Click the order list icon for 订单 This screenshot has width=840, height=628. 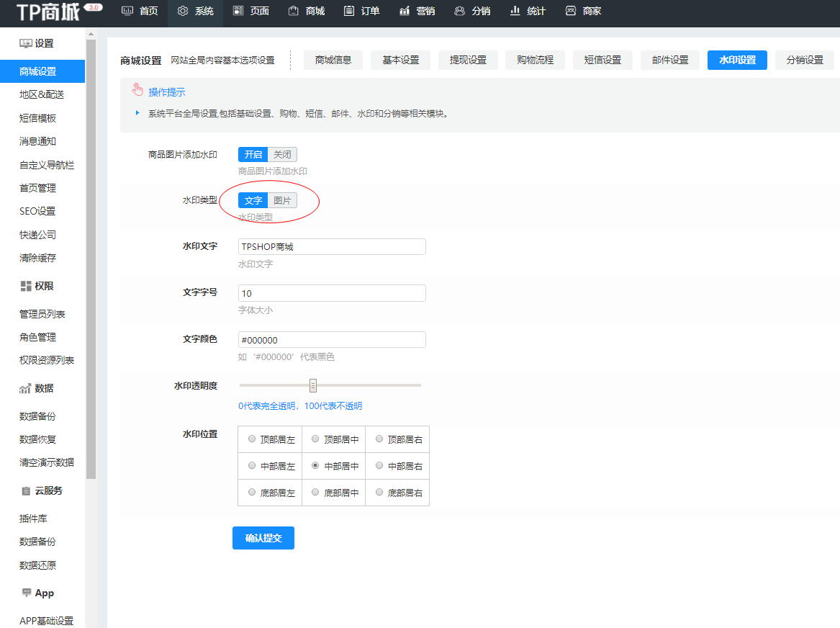349,11
